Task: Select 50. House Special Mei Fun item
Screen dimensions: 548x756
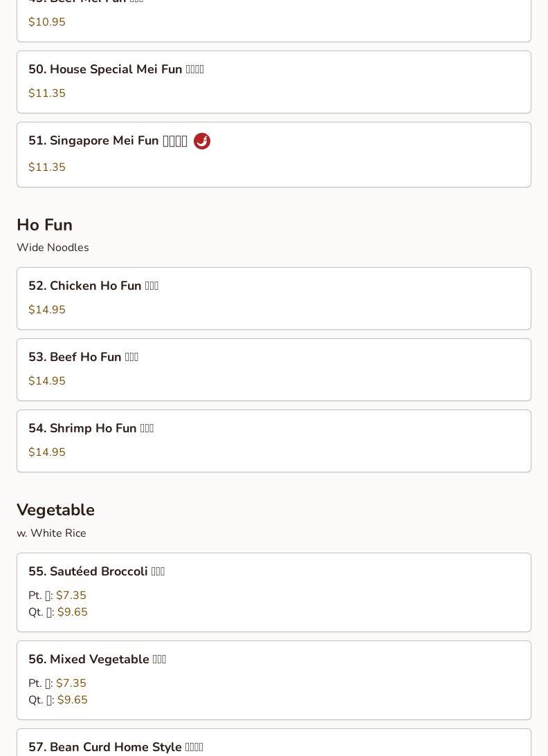Action: 274,82
